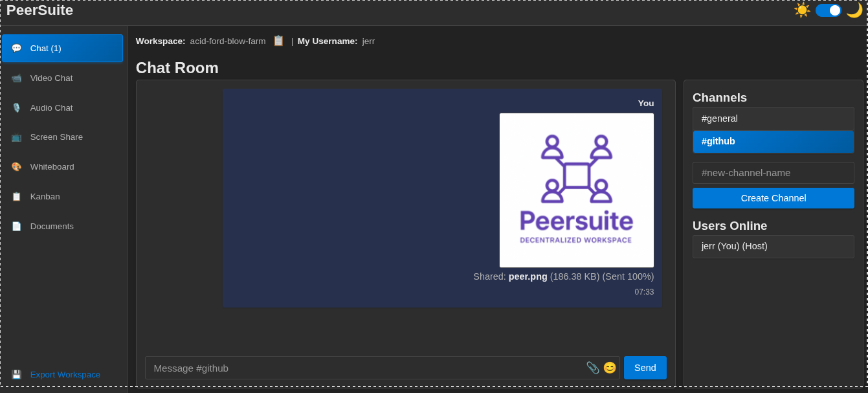Copy workspace name with clipboard icon

(278, 41)
